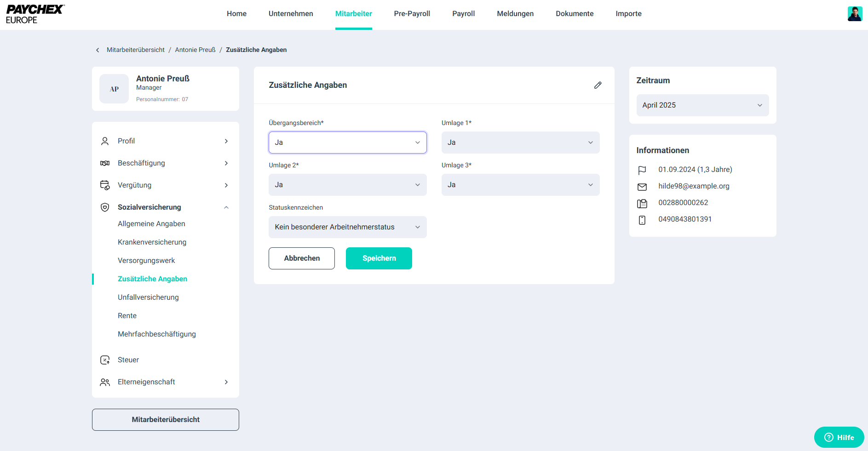Click the pencil edit icon
868x451 pixels.
tap(598, 85)
